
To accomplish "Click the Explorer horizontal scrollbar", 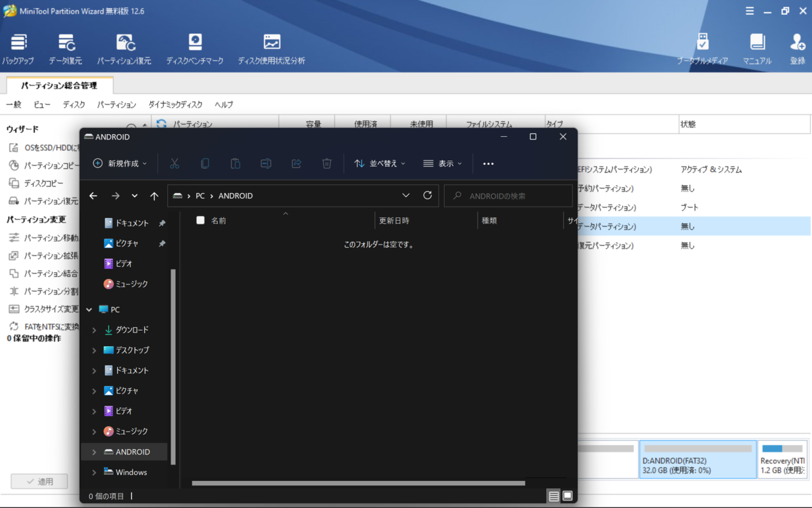I will [359, 483].
